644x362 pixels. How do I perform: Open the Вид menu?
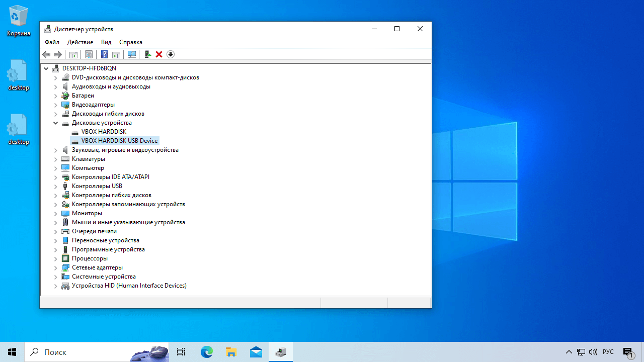tap(106, 42)
